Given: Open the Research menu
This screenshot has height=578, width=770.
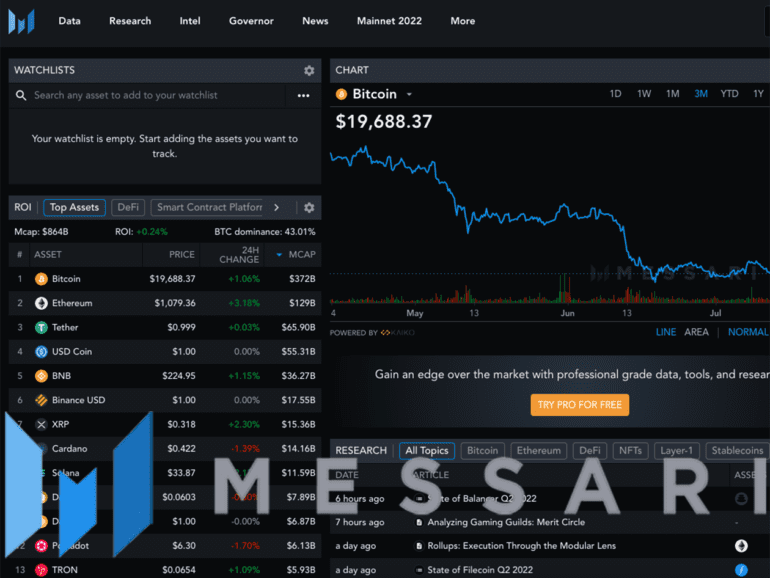Looking at the screenshot, I should click(130, 21).
